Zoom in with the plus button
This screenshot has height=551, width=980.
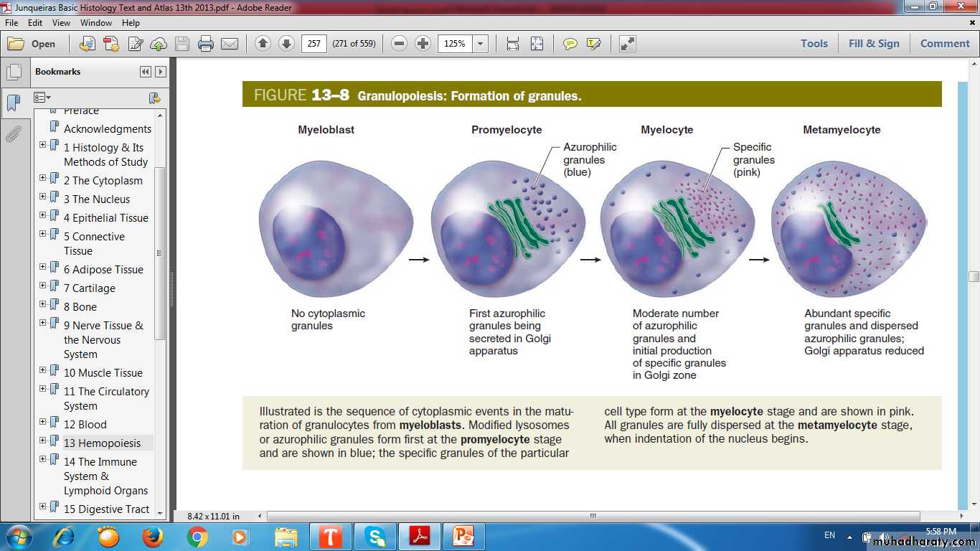(x=423, y=44)
